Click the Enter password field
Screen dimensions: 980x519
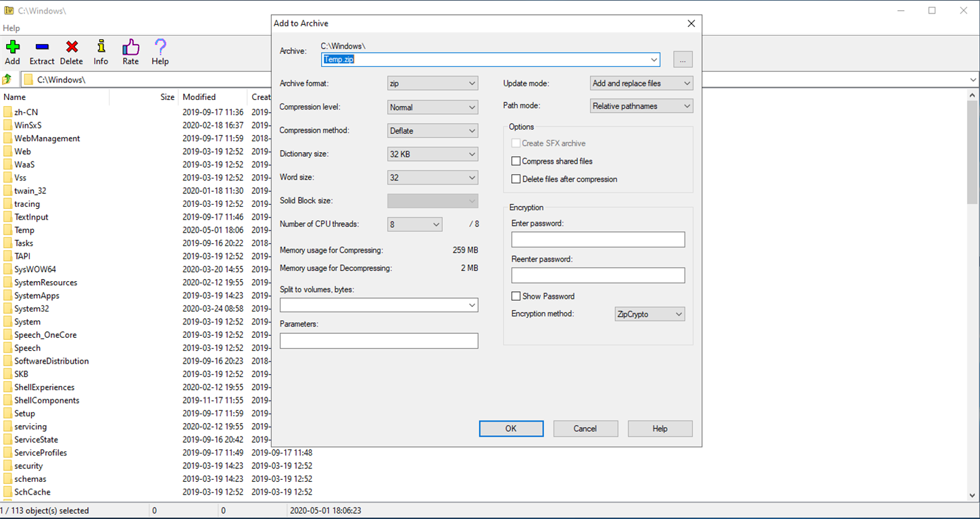[597, 239]
